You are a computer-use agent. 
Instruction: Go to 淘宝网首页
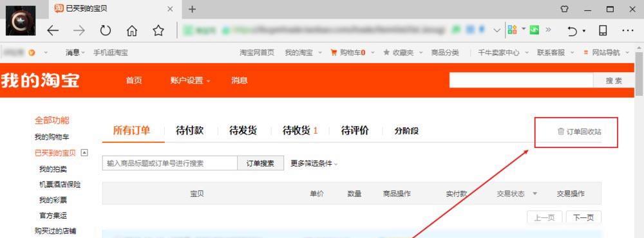257,53
